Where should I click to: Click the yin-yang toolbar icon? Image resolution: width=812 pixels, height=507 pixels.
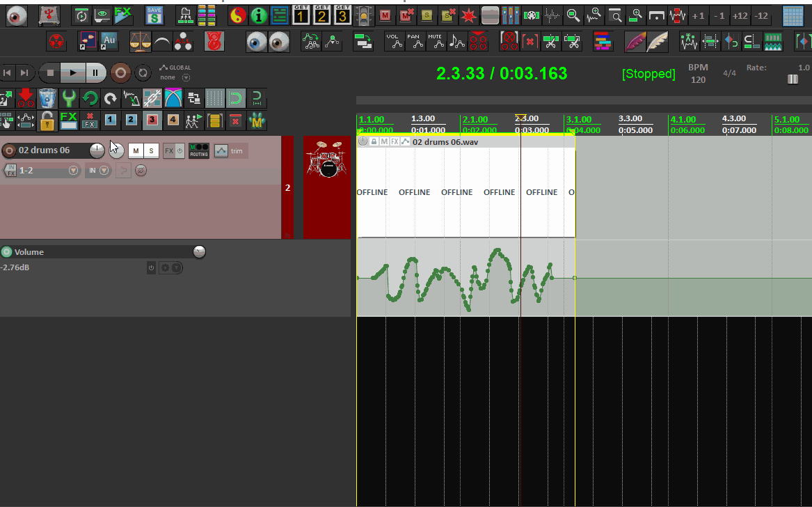(238, 16)
